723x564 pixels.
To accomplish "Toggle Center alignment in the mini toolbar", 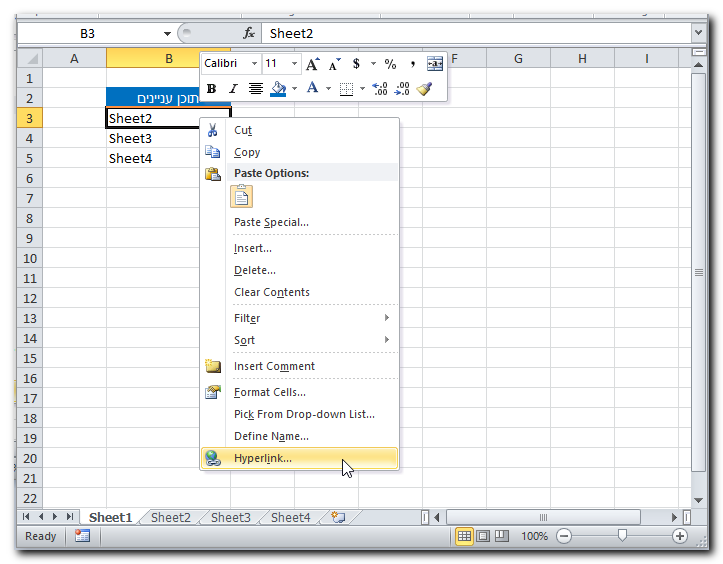I will coord(255,89).
